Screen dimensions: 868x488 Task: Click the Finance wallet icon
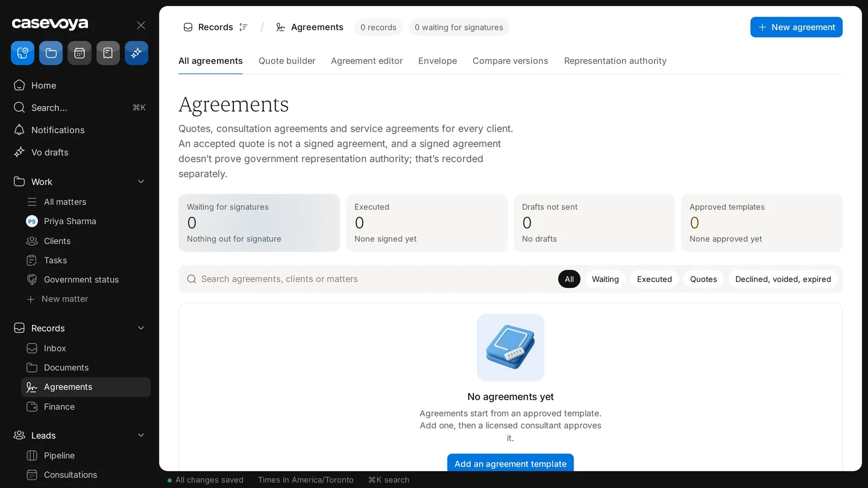tap(32, 407)
